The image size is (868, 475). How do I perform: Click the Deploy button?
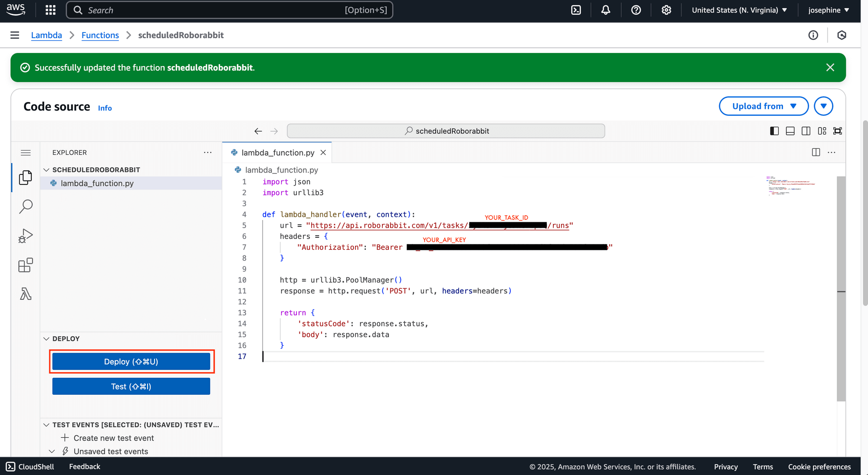point(131,361)
